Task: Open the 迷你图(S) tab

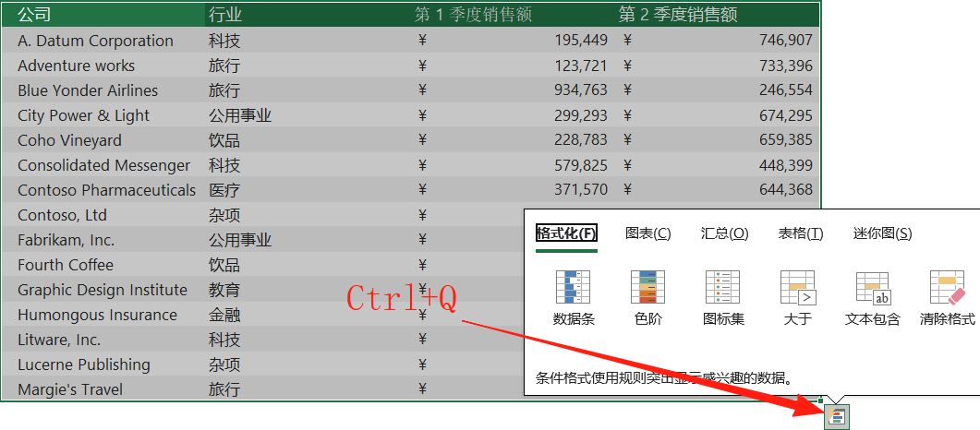Action: [x=882, y=233]
